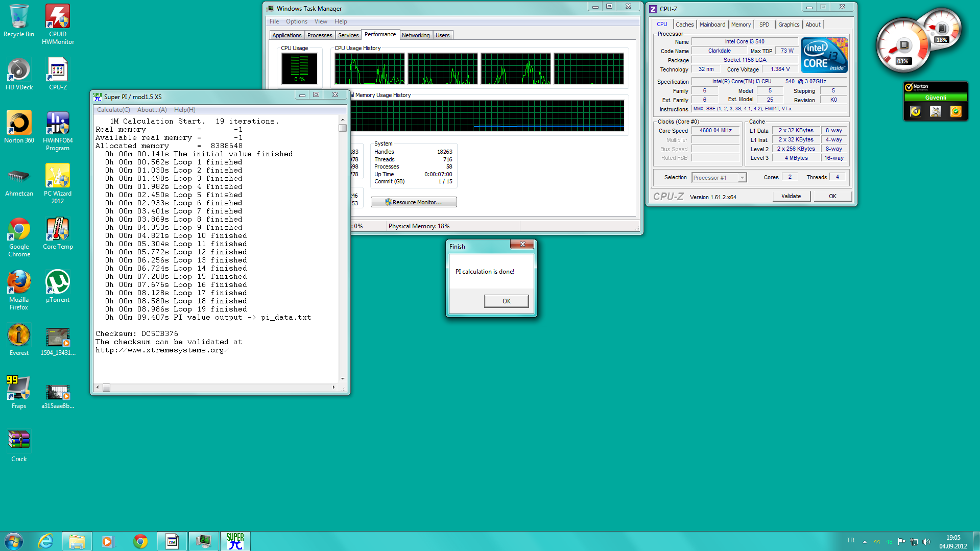Screen dimensions: 980x551
Task: Click the Chrome taskbar button
Action: [x=140, y=541]
